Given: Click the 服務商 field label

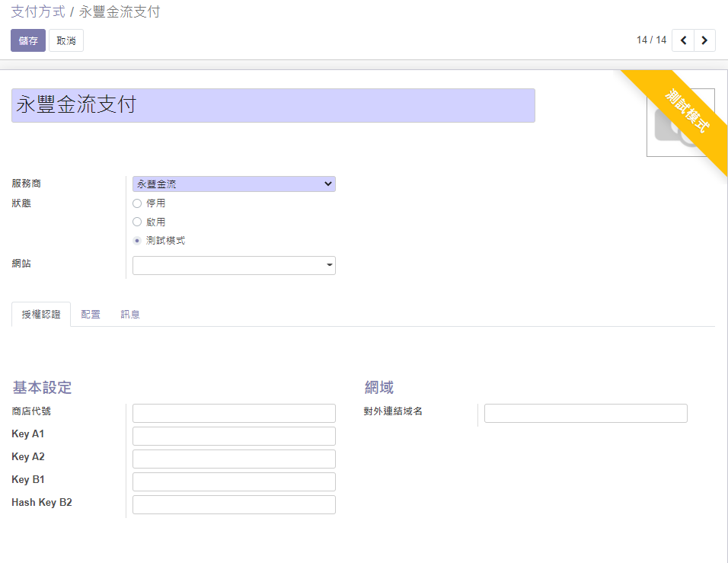Looking at the screenshot, I should [27, 184].
